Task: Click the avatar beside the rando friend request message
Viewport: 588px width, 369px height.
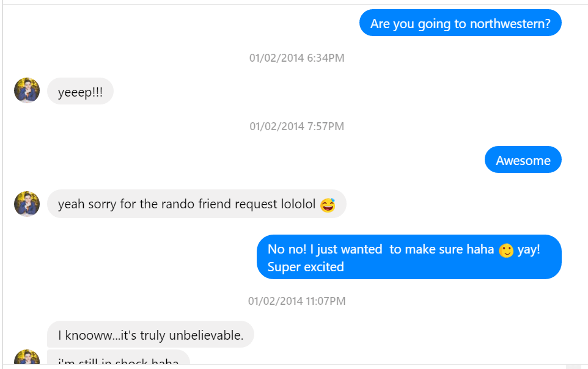Action: [x=27, y=204]
